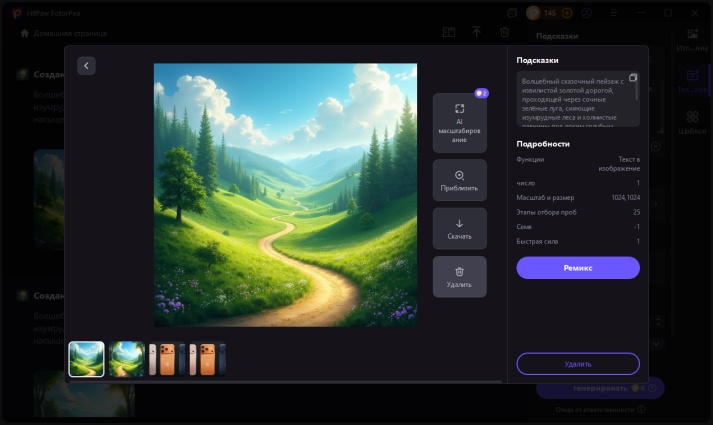Click the back arrow in preview
This screenshot has height=425, width=713.
coord(86,65)
